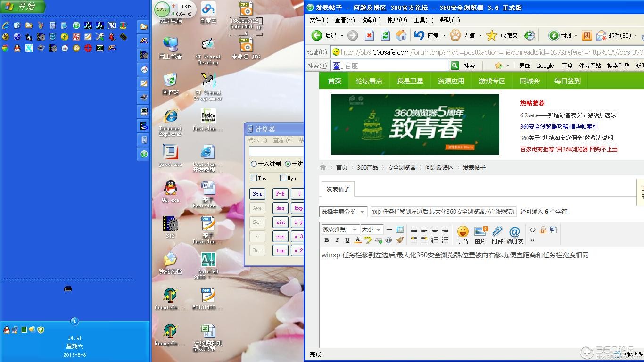Expand the 网银 dropdown arrow

click(576, 36)
